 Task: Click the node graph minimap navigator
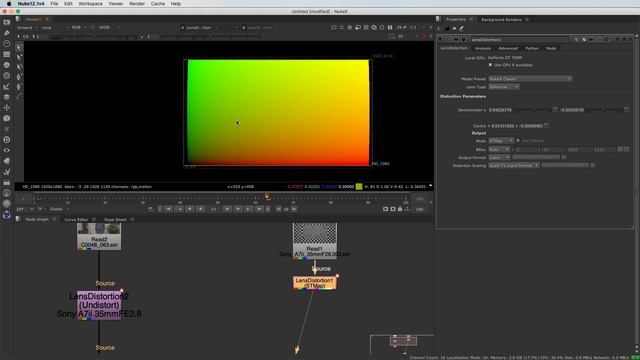pyautogui.click(x=402, y=345)
